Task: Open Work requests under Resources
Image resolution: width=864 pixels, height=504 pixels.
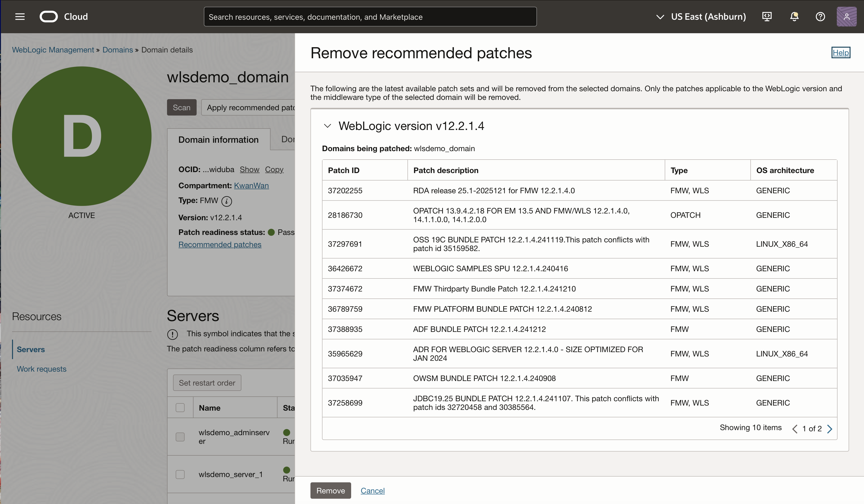Action: pyautogui.click(x=41, y=369)
